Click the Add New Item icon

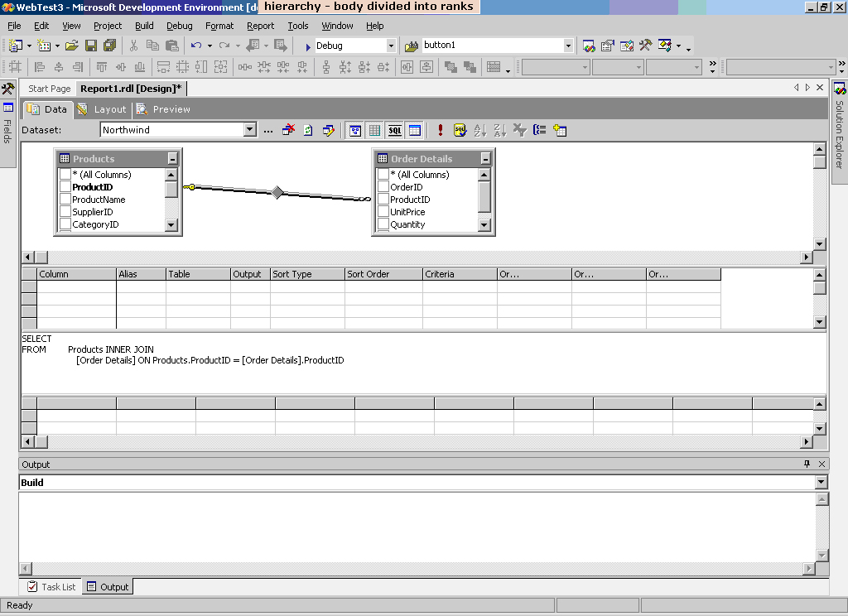coord(44,46)
